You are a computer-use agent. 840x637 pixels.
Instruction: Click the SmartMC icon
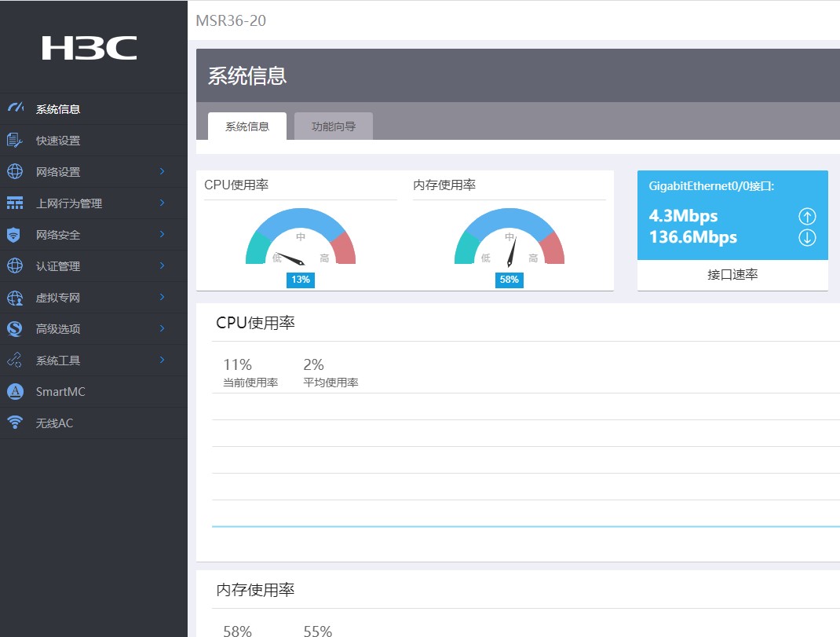15,391
